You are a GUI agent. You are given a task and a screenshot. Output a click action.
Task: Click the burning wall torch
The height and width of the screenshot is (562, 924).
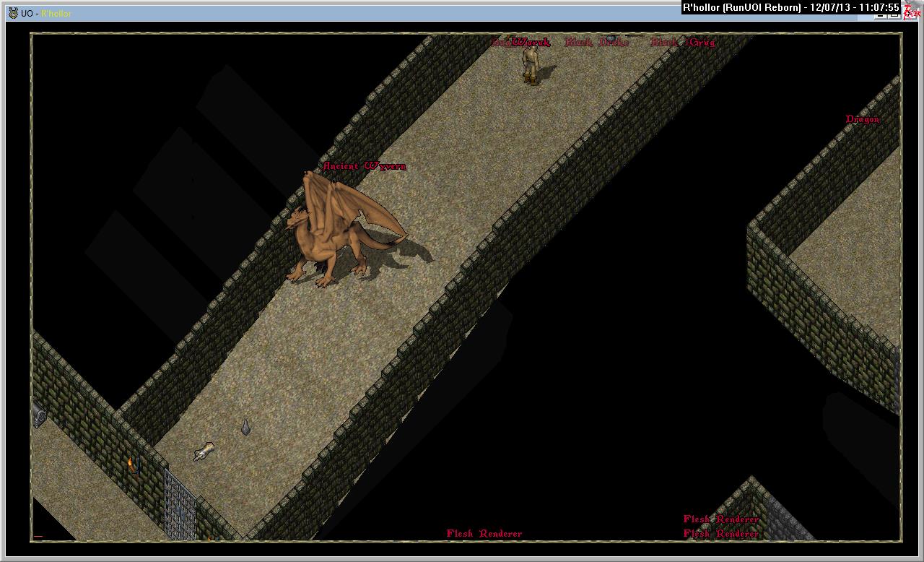point(131,465)
